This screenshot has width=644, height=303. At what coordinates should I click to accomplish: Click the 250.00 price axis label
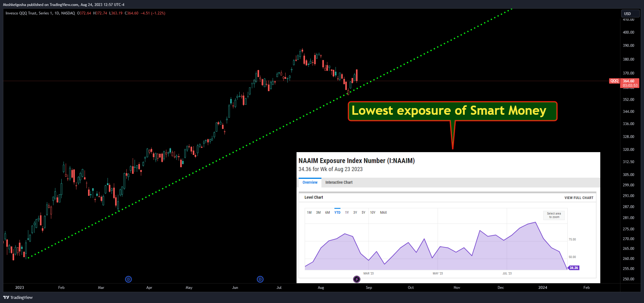pyautogui.click(x=629, y=279)
